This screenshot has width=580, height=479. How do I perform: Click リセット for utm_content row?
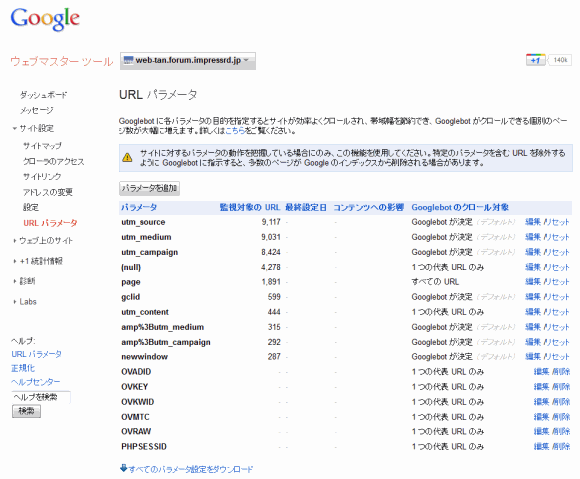click(x=557, y=312)
